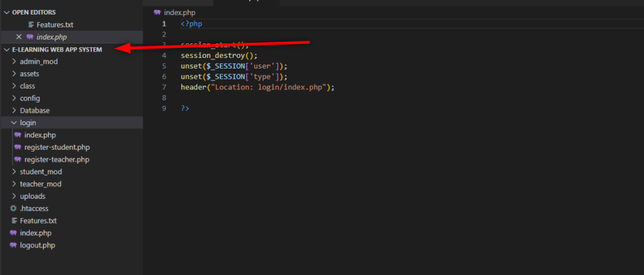Click the PHP icon beside open-editor index.php
The image size is (644, 275).
coord(30,37)
